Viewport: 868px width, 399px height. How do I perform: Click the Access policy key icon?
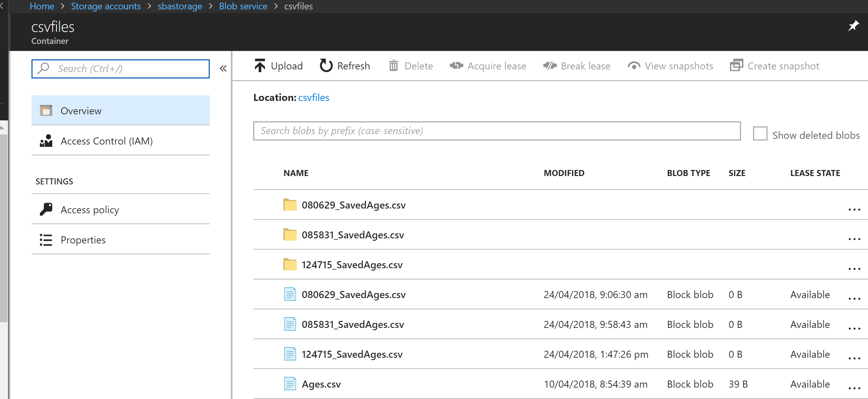(x=46, y=210)
